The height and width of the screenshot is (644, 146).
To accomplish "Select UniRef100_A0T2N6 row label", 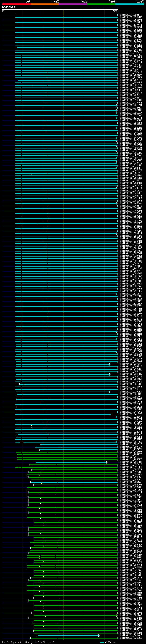I will (x=131, y=37).
